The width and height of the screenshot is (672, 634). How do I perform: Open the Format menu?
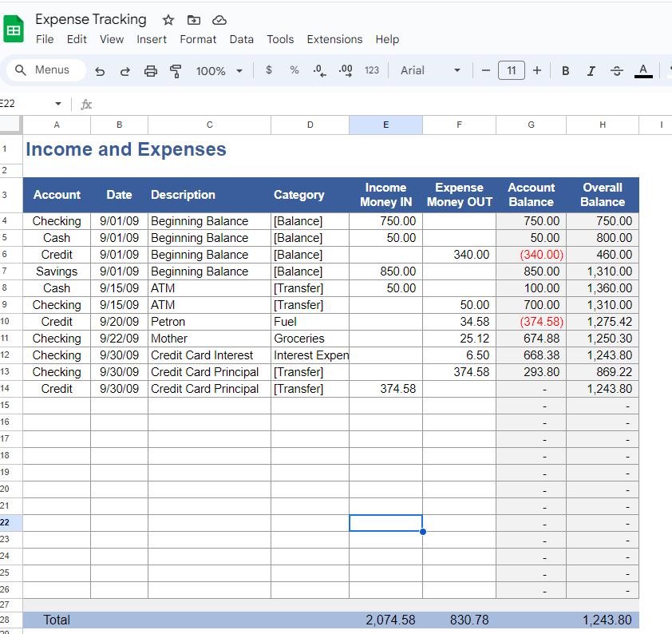198,39
